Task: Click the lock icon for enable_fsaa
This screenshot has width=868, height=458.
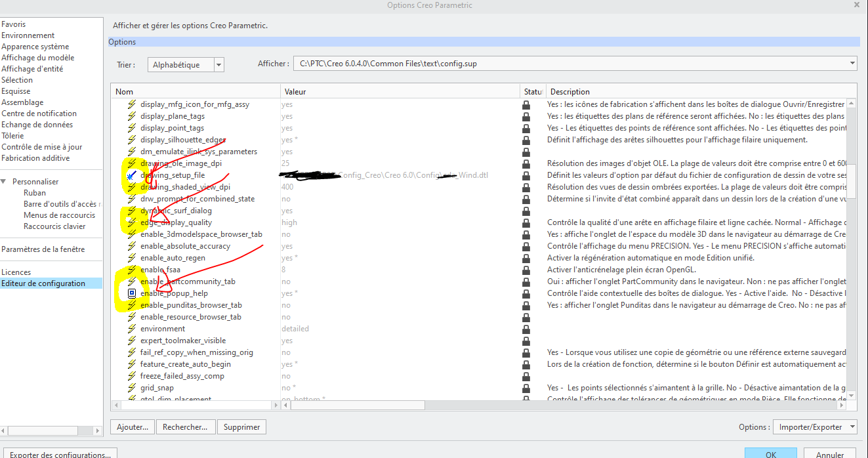Action: point(526,270)
